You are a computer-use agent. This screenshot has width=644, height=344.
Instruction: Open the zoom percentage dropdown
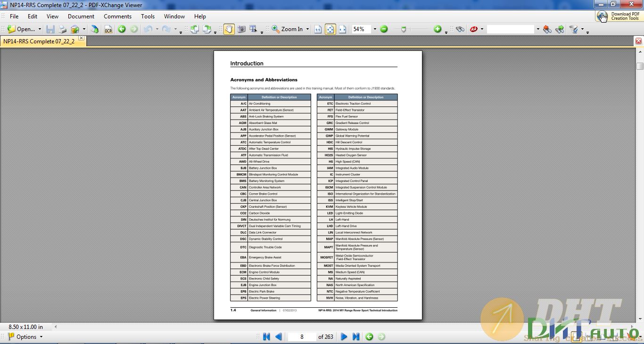tap(375, 29)
